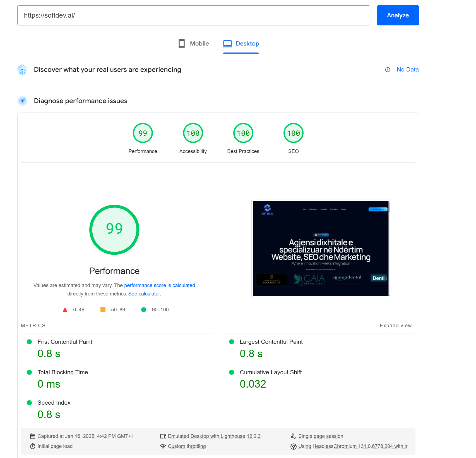Click the Custom throttling network icon
This screenshot has height=458, width=476.
[x=163, y=446]
